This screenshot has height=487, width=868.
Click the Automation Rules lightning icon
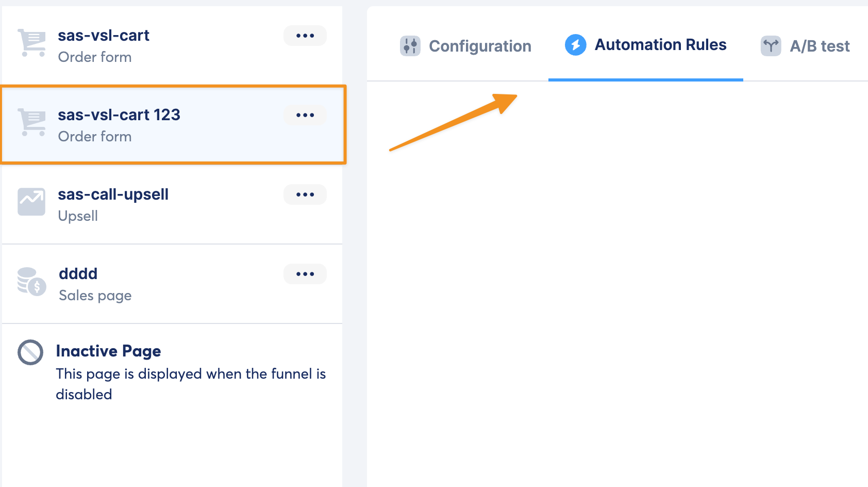click(575, 45)
